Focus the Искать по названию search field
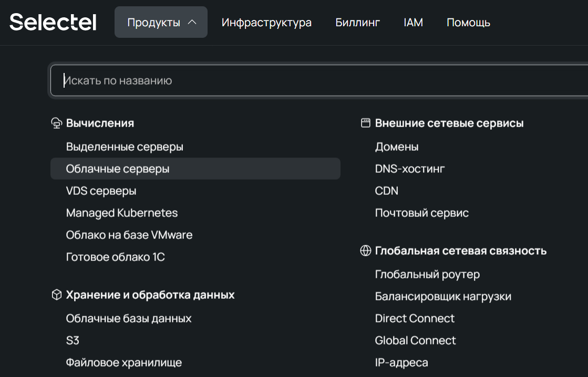588x377 pixels. pyautogui.click(x=319, y=80)
